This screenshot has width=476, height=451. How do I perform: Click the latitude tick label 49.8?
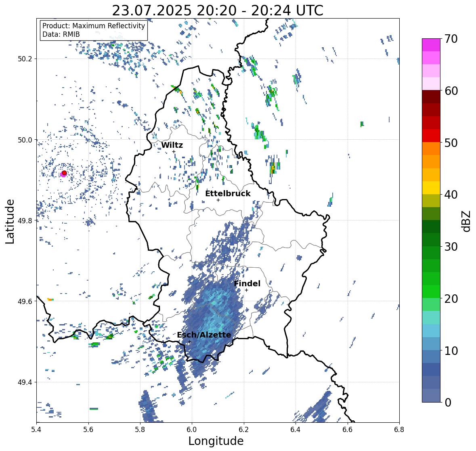[x=25, y=220]
